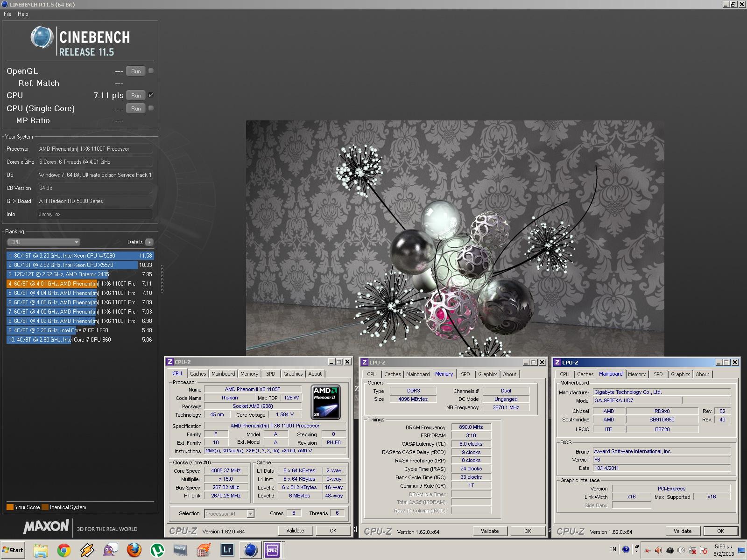Image resolution: width=747 pixels, height=560 pixels.
Task: Click the blue help question mark icon
Action: [x=626, y=549]
